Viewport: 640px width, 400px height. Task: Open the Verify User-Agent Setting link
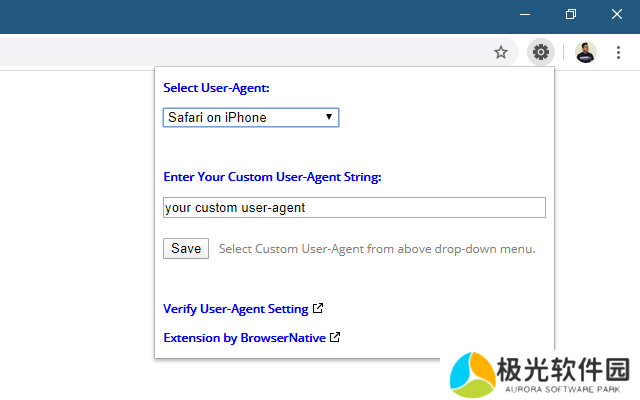point(235,309)
